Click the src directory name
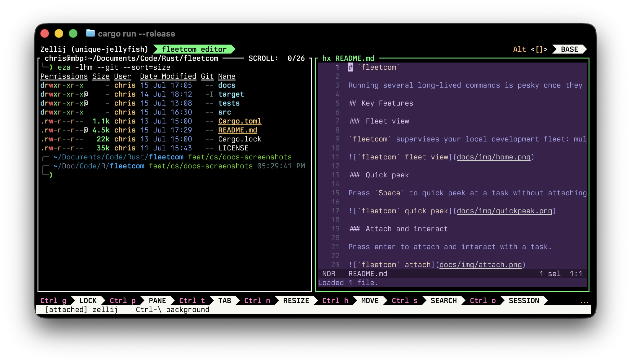This screenshot has height=364, width=631. (x=224, y=112)
